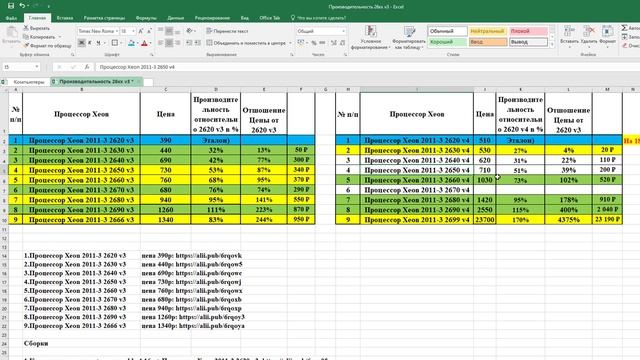Click Формат по образцу format painter
The image size is (640, 360).
[47, 46]
